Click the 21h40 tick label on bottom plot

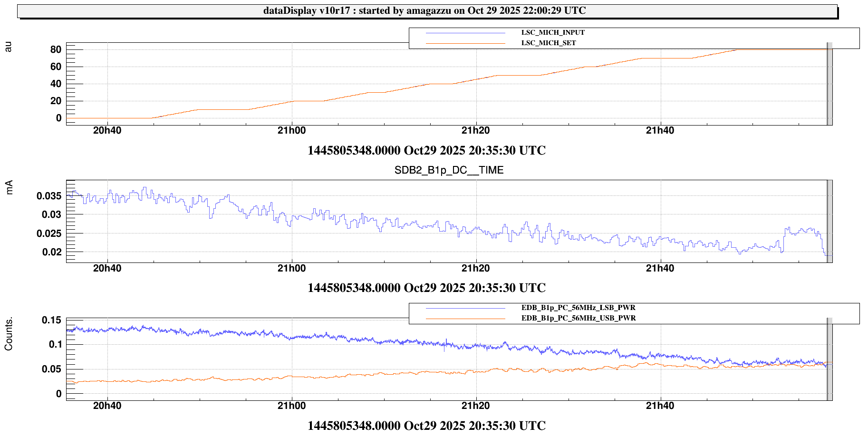[660, 406]
